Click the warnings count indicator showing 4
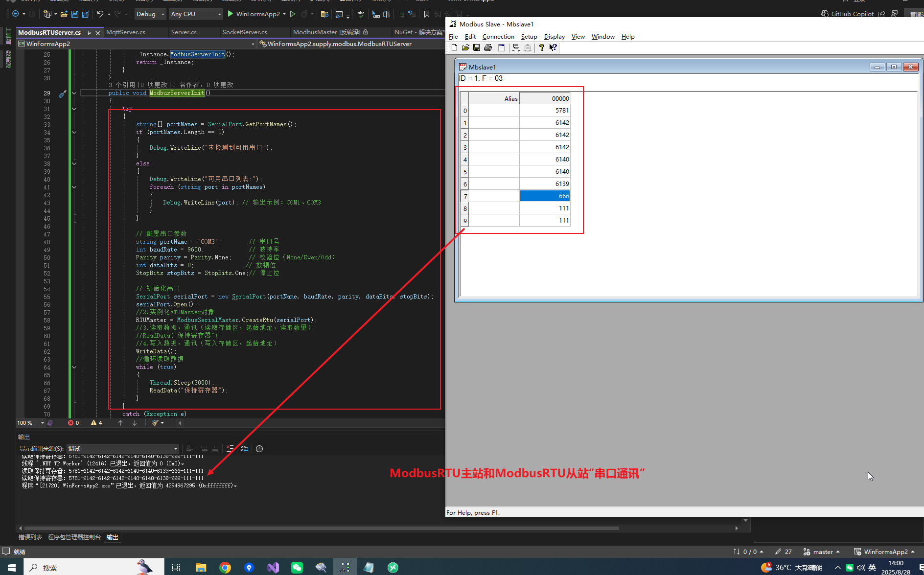The width and height of the screenshot is (924, 575). click(x=96, y=423)
